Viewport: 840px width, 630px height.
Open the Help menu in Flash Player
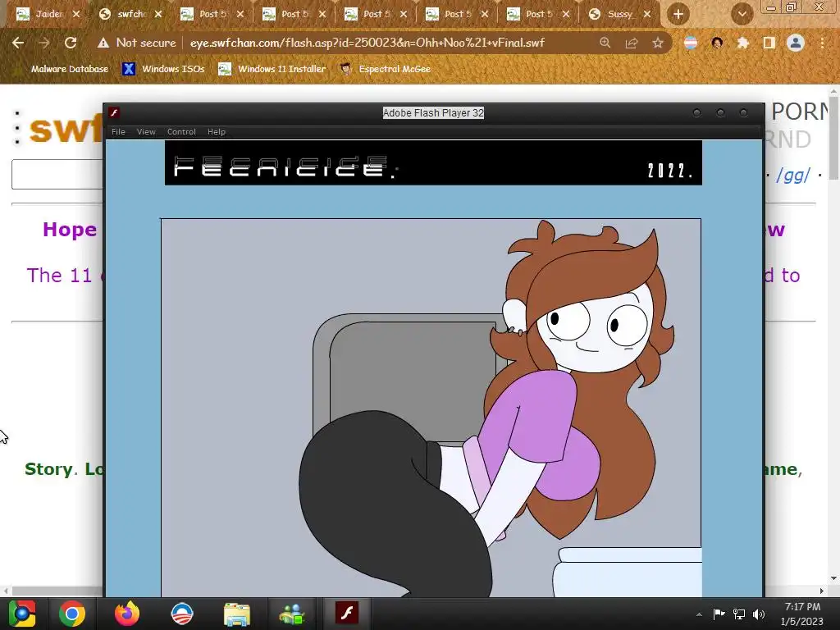(x=217, y=132)
